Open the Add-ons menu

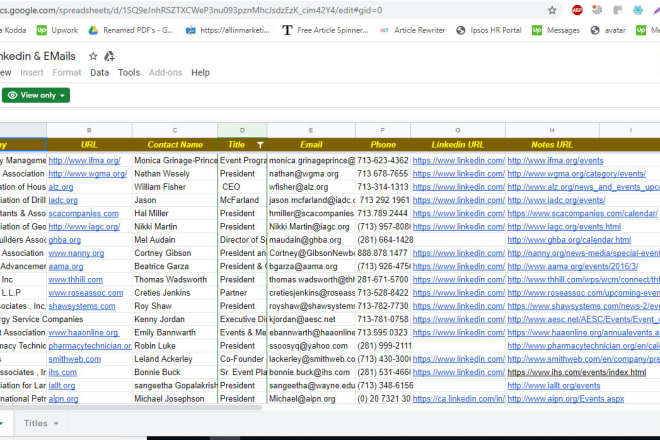point(165,72)
